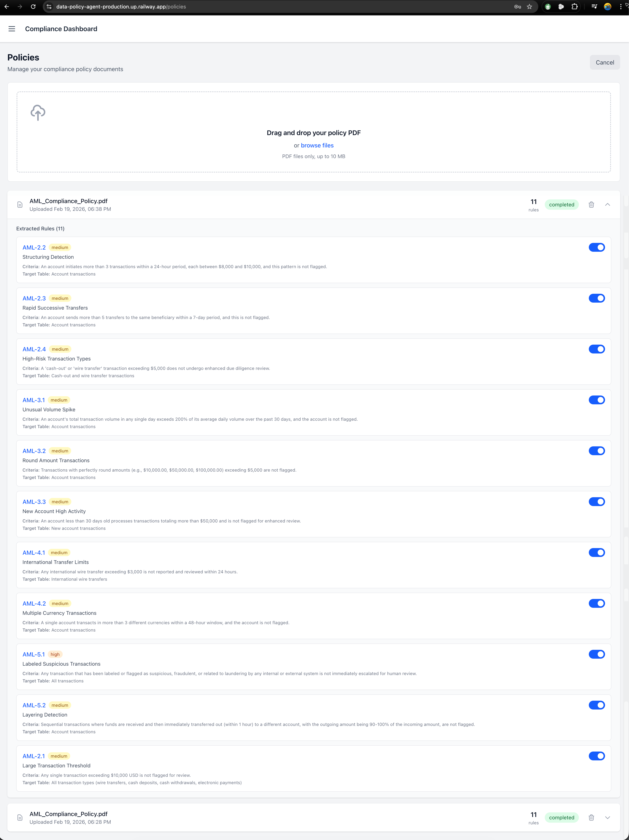Click the document icon of the 06:38 PM policy
The height and width of the screenshot is (840, 629).
click(20, 205)
